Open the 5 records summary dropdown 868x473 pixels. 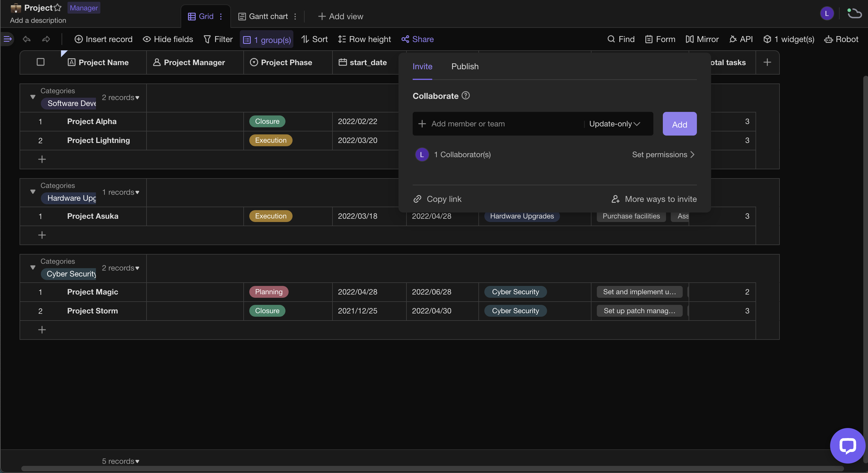120,461
